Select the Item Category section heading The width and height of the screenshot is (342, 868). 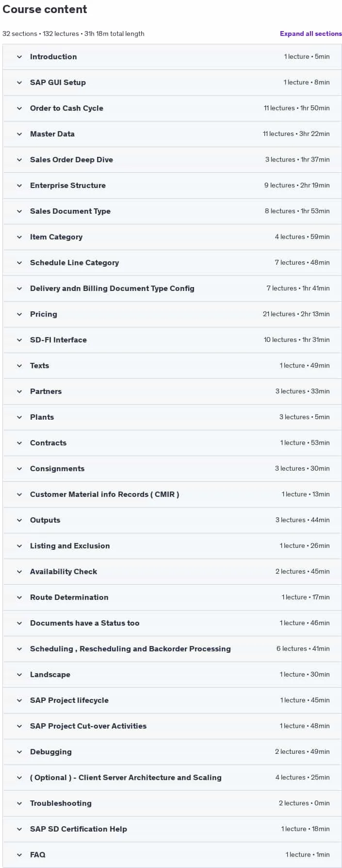click(x=56, y=237)
